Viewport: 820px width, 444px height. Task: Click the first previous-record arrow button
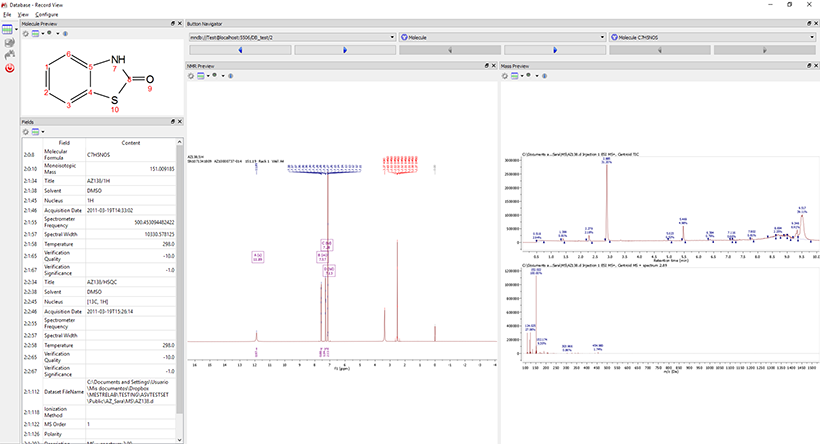coord(240,49)
